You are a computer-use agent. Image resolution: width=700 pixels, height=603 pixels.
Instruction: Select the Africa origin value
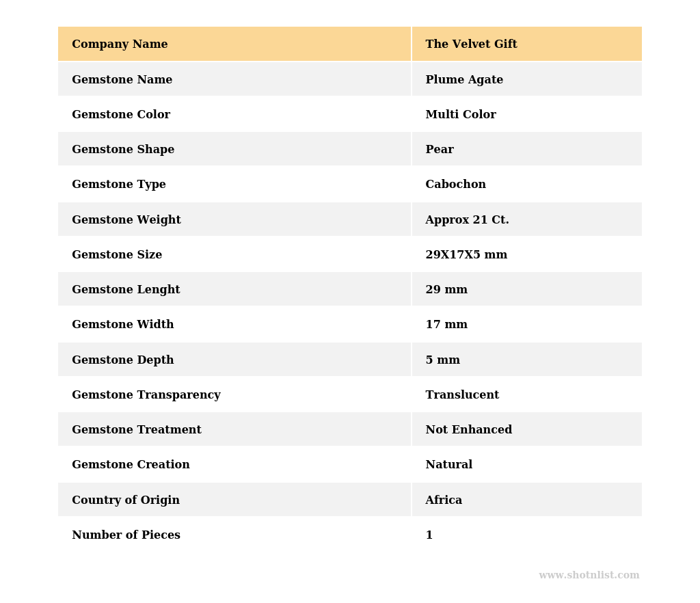pos(444,500)
